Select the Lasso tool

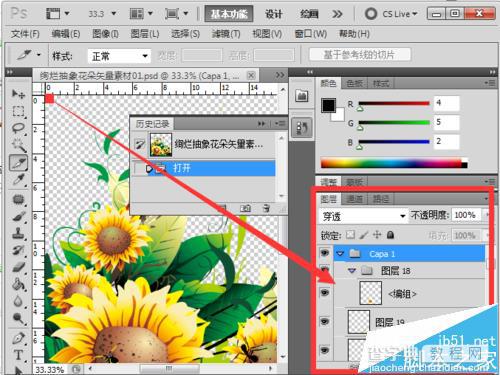(x=18, y=128)
